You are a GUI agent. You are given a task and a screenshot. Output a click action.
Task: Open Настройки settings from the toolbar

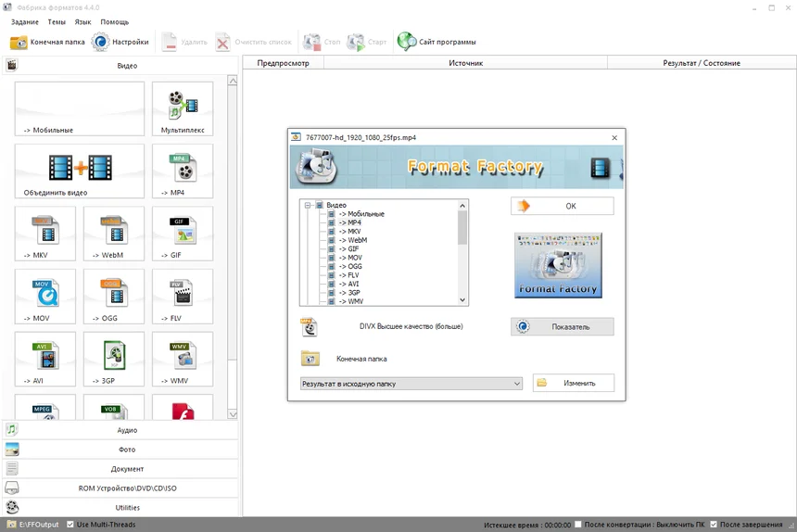coord(120,43)
